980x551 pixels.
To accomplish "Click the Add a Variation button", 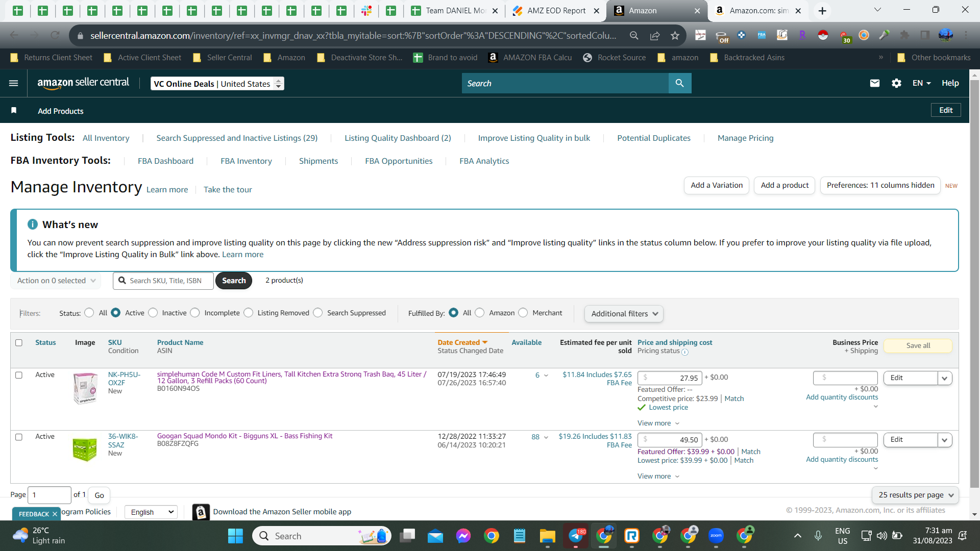I will coord(717,185).
